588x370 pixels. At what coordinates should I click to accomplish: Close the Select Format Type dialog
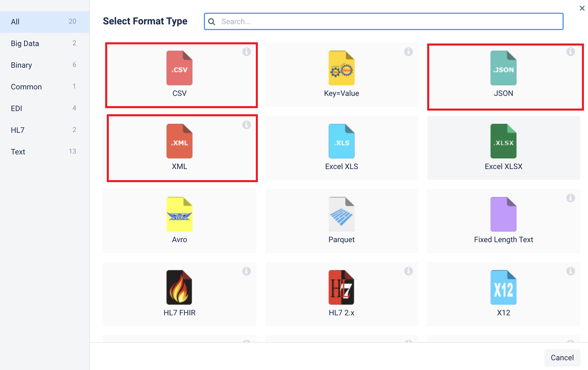(582, 8)
